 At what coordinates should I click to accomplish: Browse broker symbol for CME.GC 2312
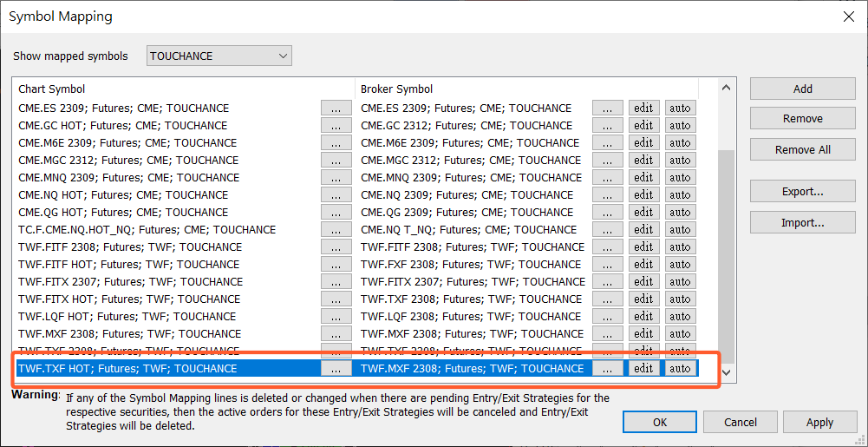[x=607, y=126]
